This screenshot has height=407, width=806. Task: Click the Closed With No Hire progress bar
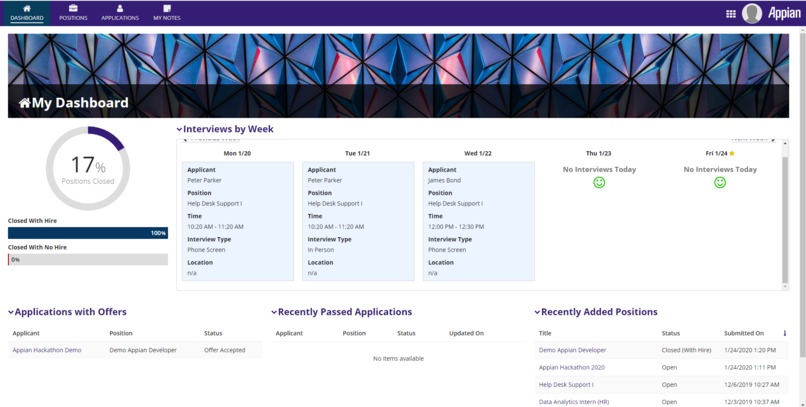pos(88,260)
